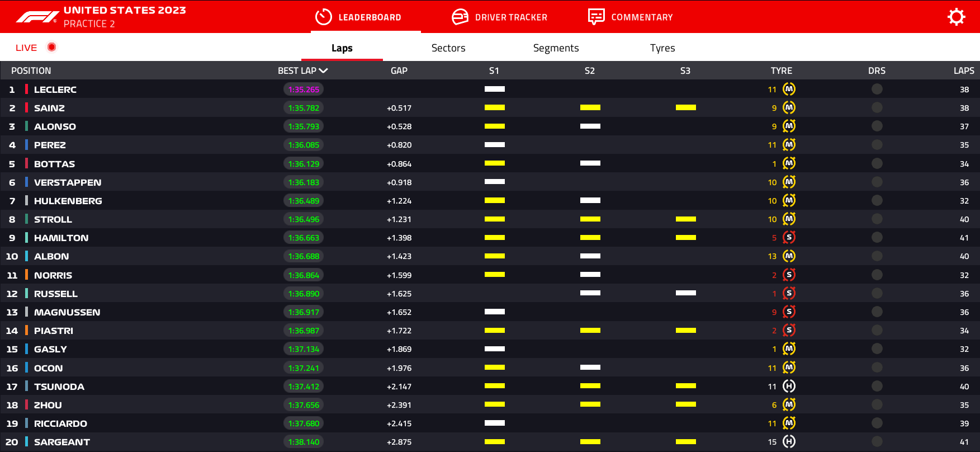The width and height of the screenshot is (980, 452).
Task: Switch to the Laps tab
Action: click(x=342, y=48)
